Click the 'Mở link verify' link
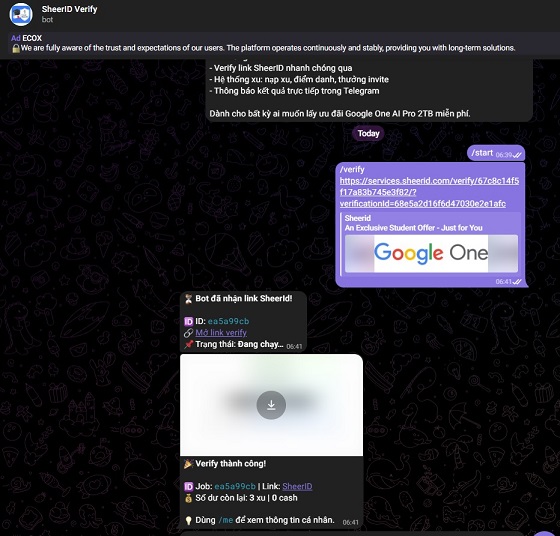The height and width of the screenshot is (536, 560). point(221,333)
